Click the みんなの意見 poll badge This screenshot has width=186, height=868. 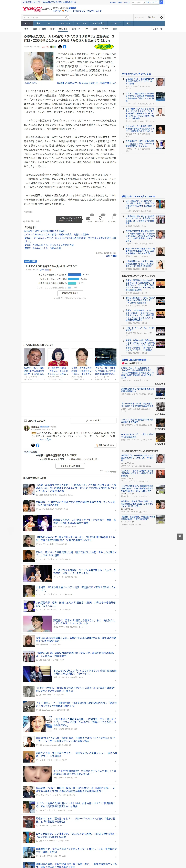(x=30, y=261)
